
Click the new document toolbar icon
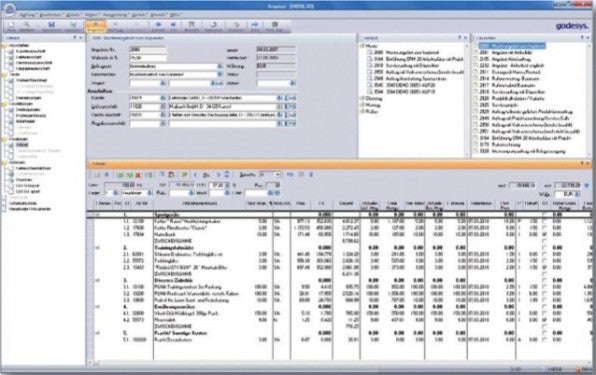point(11,25)
